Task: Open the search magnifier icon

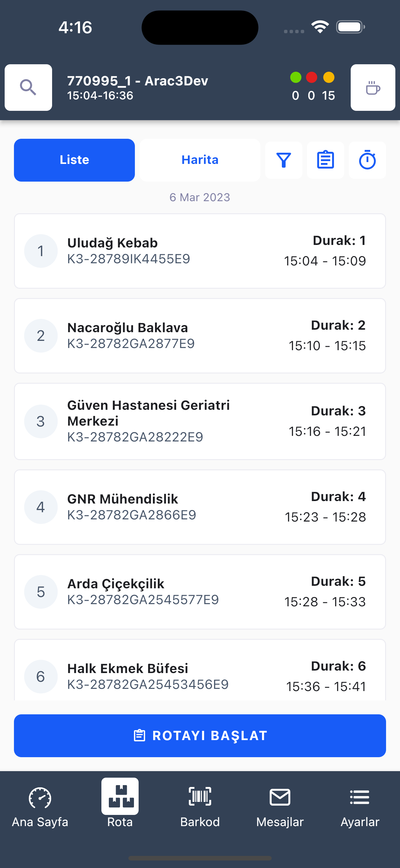Action: [28, 88]
